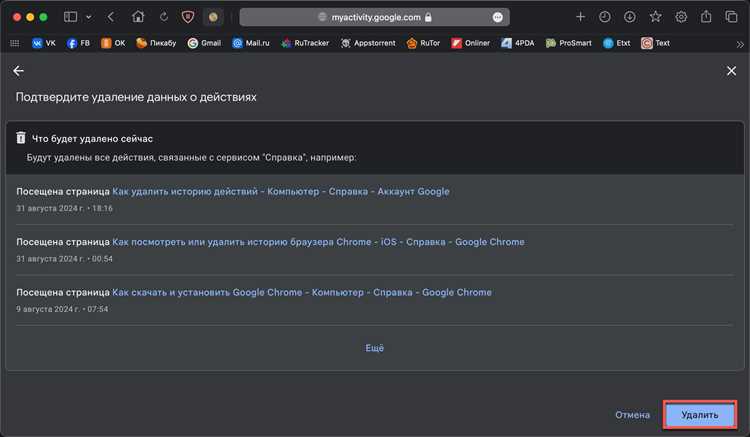
Task: Close the confirmation dialog with the X icon
Action: (731, 71)
